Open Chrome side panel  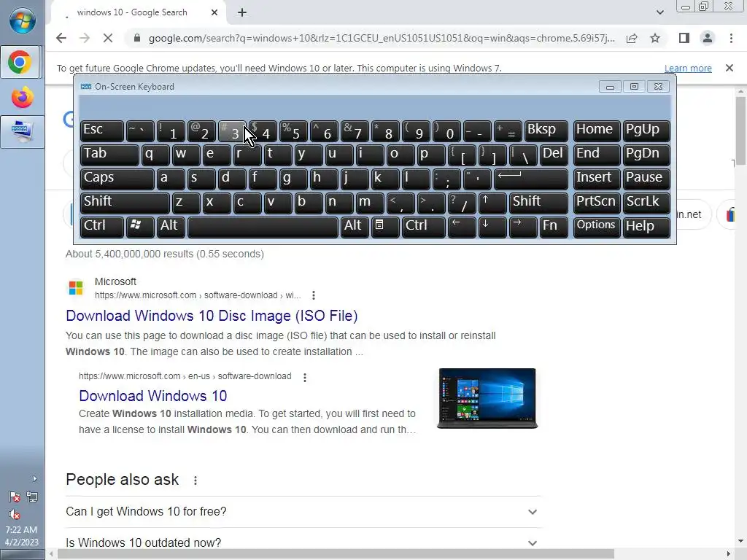coord(684,38)
